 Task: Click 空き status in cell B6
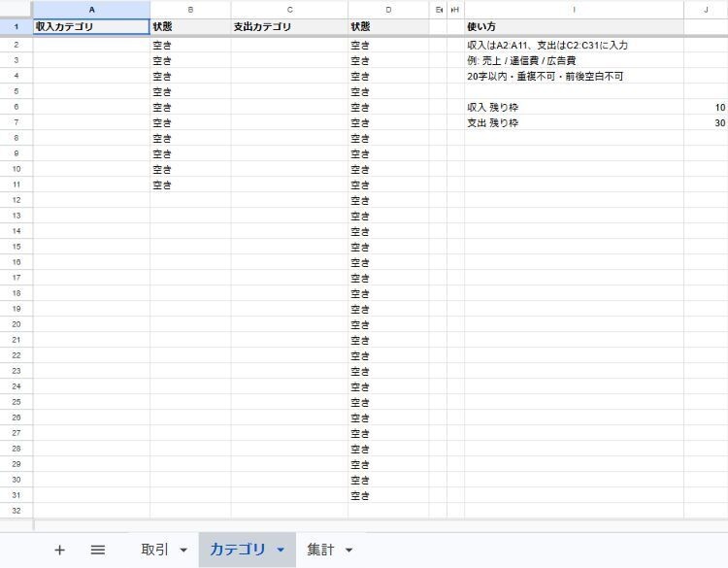pyautogui.click(x=190, y=107)
